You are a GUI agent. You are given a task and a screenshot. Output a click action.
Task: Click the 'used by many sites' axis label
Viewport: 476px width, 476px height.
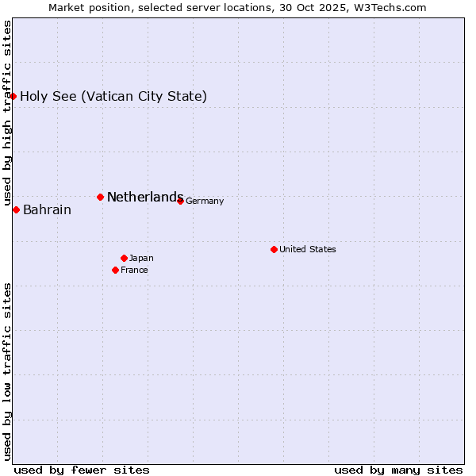tap(398, 470)
